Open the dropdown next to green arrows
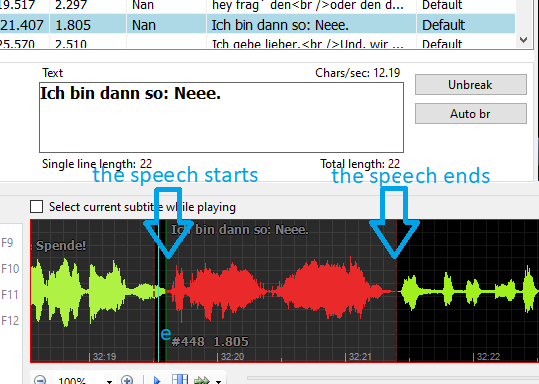 [x=218, y=381]
